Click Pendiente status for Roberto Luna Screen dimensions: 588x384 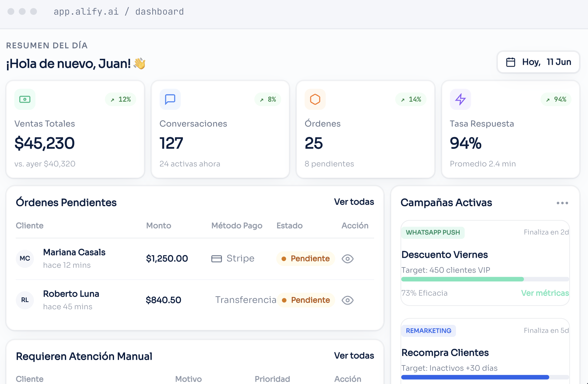tap(306, 300)
